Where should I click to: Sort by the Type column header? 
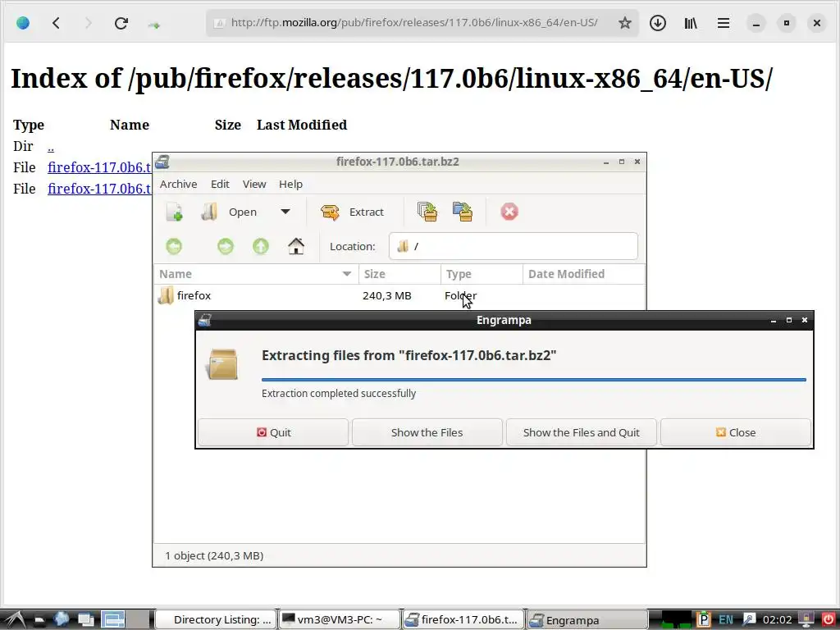tap(482, 274)
